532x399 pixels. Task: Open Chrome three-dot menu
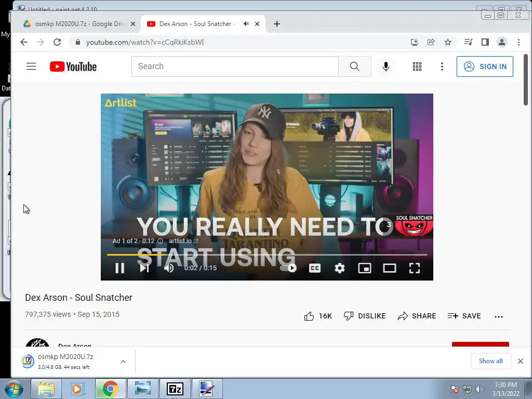coord(518,42)
